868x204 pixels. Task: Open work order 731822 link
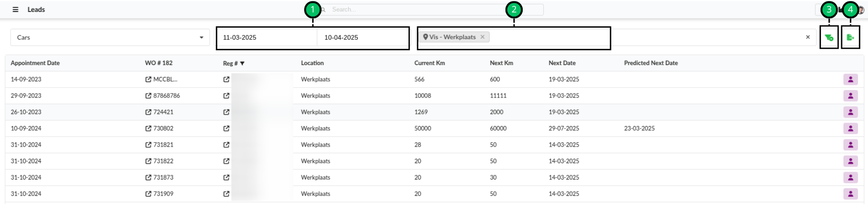click(163, 161)
